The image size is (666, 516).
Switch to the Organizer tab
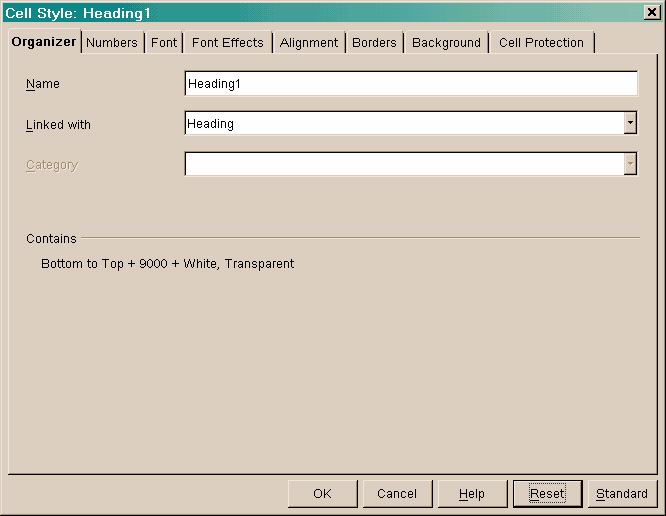[x=44, y=42]
